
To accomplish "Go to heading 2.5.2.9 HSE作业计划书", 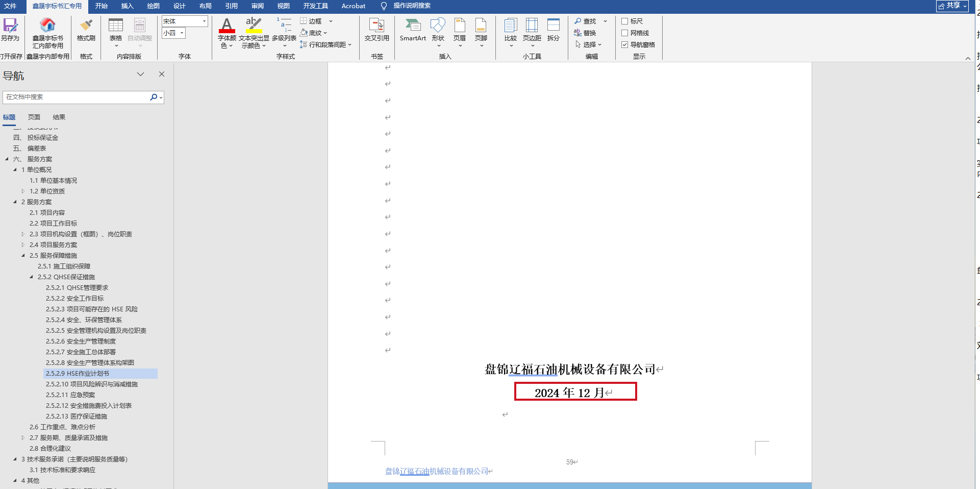I will tap(78, 374).
